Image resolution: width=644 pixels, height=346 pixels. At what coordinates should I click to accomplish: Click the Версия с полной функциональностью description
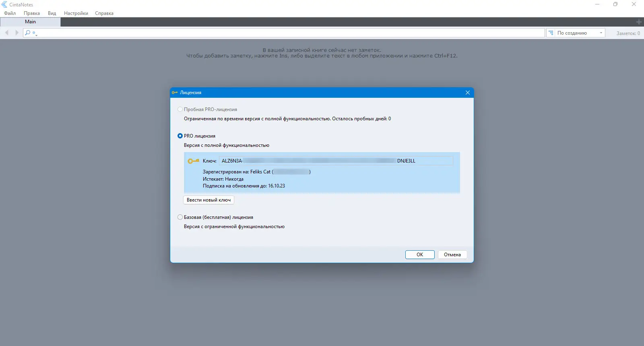227,145
